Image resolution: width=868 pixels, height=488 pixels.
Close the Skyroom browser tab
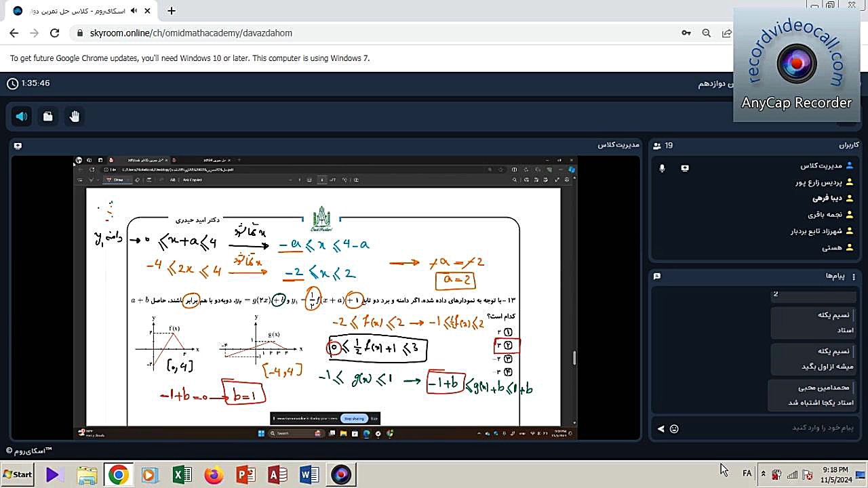[x=149, y=11]
